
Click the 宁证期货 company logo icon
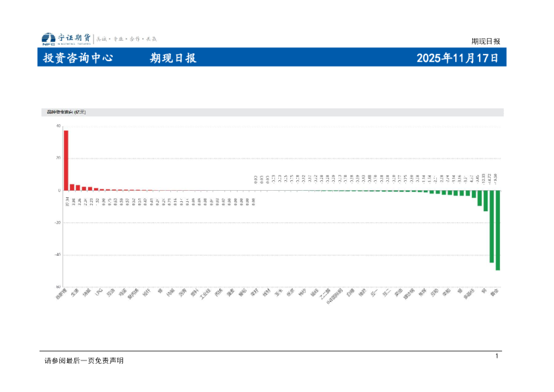(49, 38)
